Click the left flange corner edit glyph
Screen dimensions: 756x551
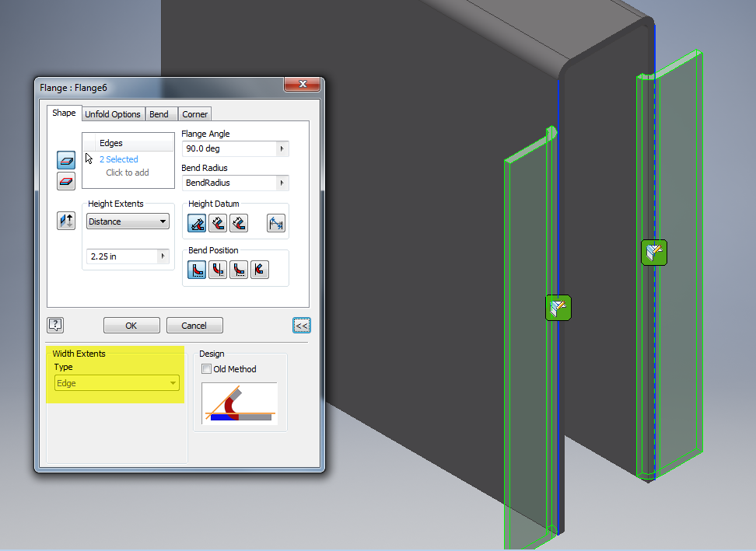pyautogui.click(x=558, y=308)
